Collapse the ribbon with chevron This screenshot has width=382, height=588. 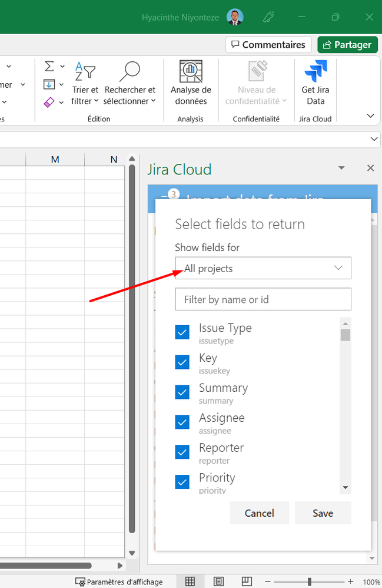[x=370, y=116]
